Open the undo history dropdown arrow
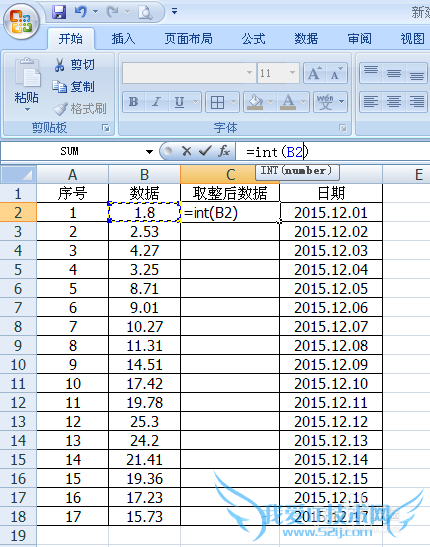This screenshot has width=430, height=547. [95, 12]
